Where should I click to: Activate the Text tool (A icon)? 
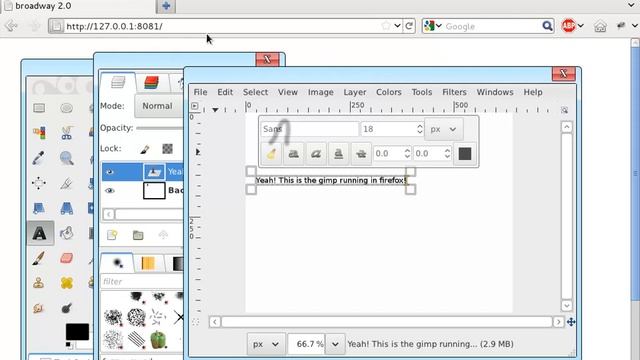[40, 233]
